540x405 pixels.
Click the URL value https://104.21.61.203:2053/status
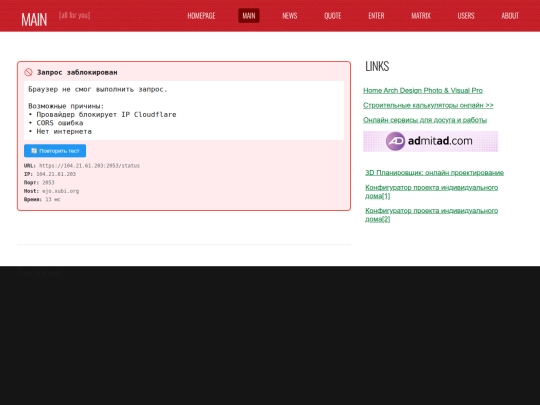point(90,166)
